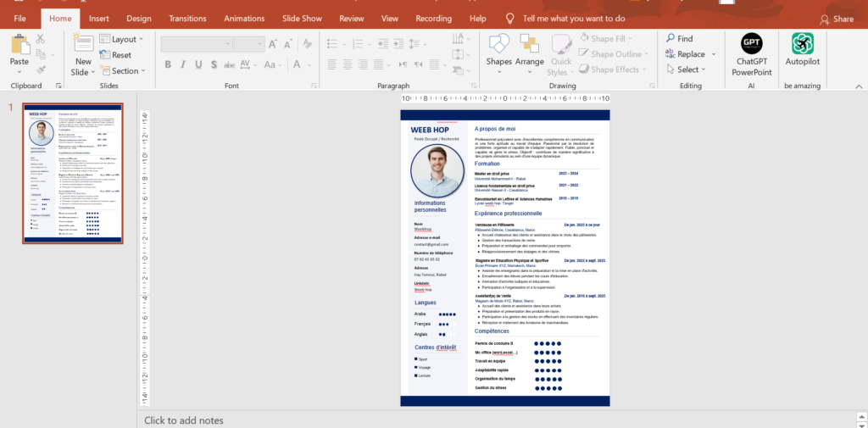Image resolution: width=868 pixels, height=428 pixels.
Task: Open the Section dropdown menu
Action: [x=125, y=71]
